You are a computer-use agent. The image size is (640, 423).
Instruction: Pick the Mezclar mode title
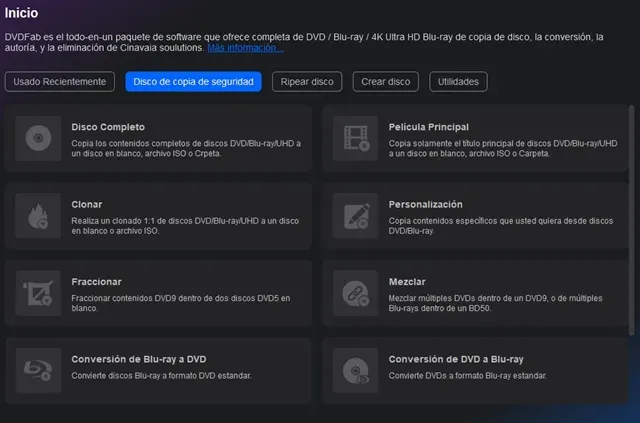pyautogui.click(x=407, y=282)
